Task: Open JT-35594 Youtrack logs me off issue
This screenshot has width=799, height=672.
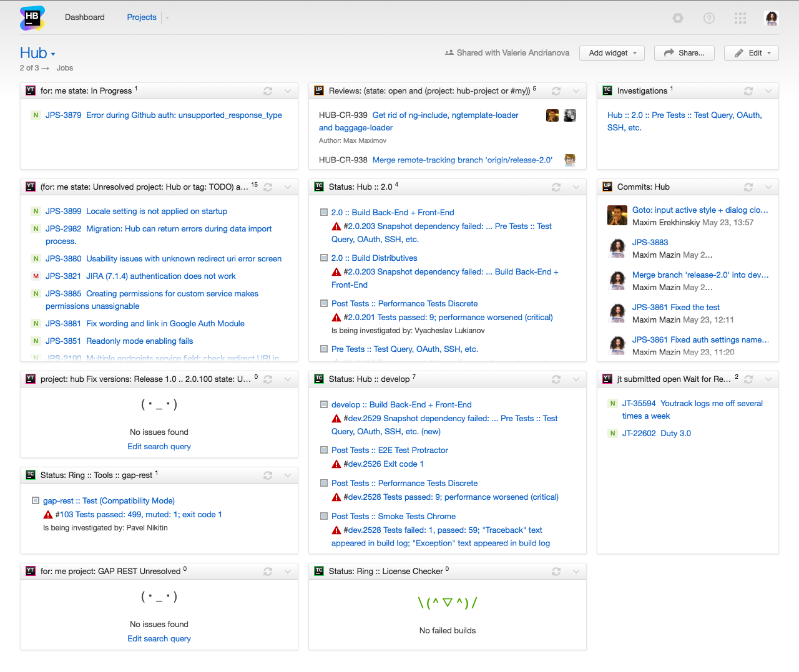Action: 692,410
